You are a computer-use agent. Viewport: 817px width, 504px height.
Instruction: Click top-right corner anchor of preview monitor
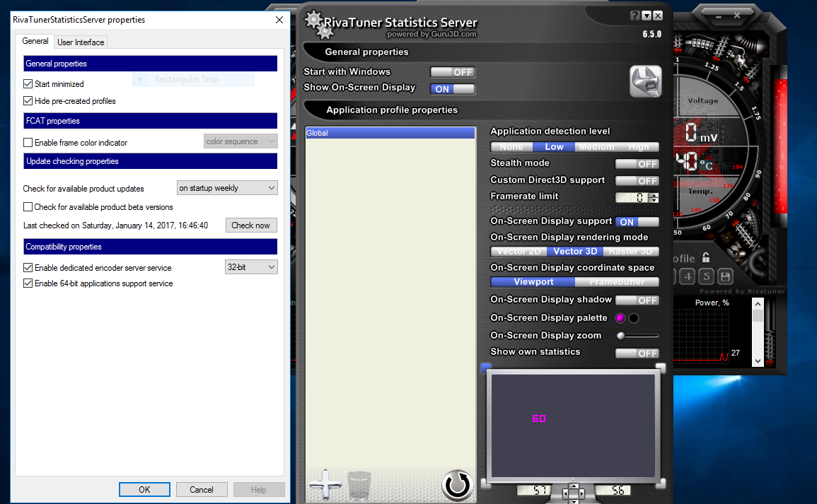coord(660,368)
